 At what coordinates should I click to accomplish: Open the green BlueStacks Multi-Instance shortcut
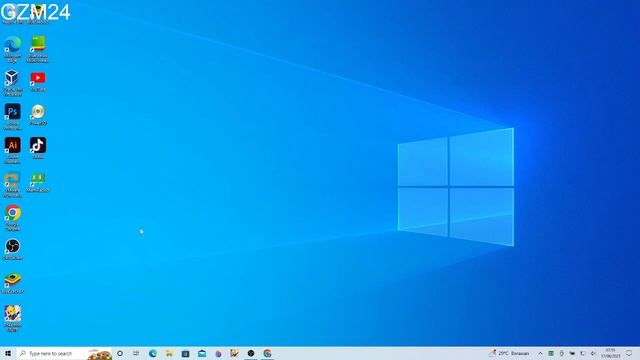(x=38, y=49)
